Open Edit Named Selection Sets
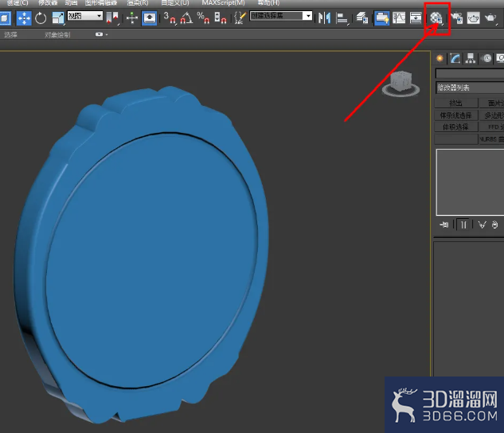This screenshot has width=504, height=433. (240, 18)
